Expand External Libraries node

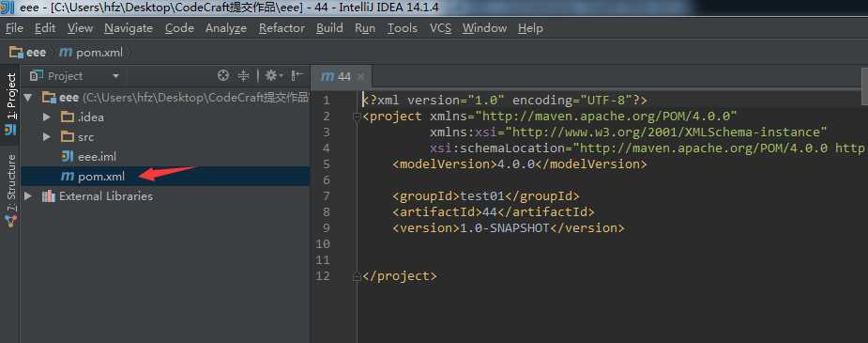[28, 196]
